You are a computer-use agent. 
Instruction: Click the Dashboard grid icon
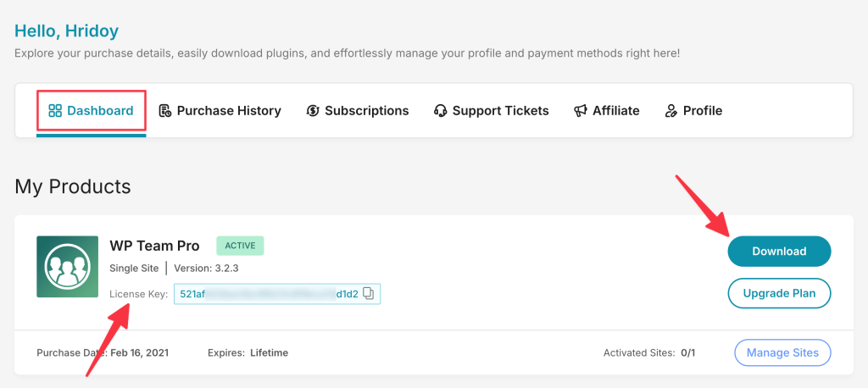point(55,111)
